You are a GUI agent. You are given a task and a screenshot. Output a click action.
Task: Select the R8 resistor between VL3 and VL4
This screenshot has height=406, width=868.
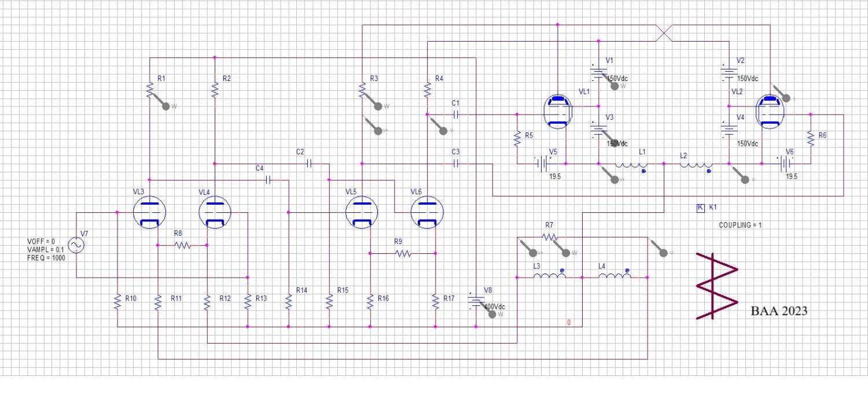[182, 245]
